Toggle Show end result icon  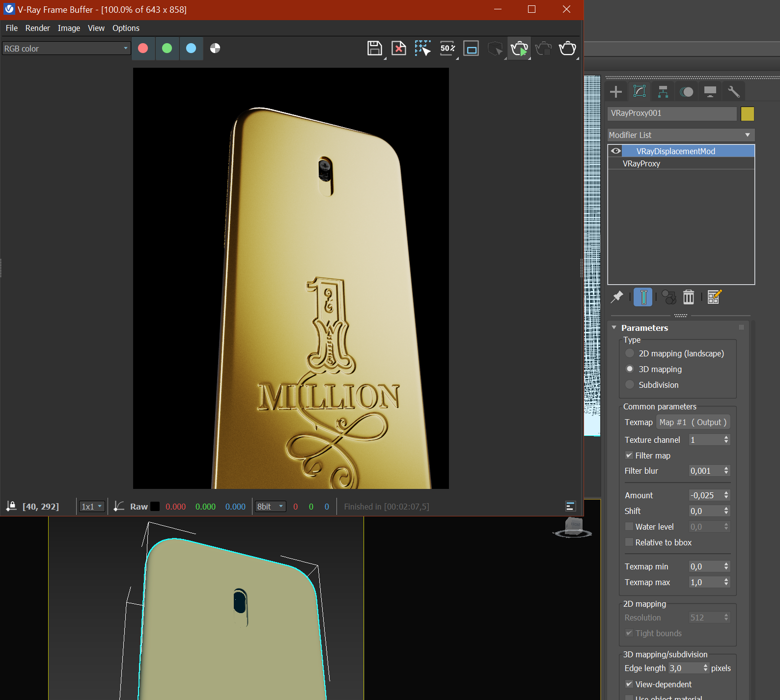pos(643,297)
